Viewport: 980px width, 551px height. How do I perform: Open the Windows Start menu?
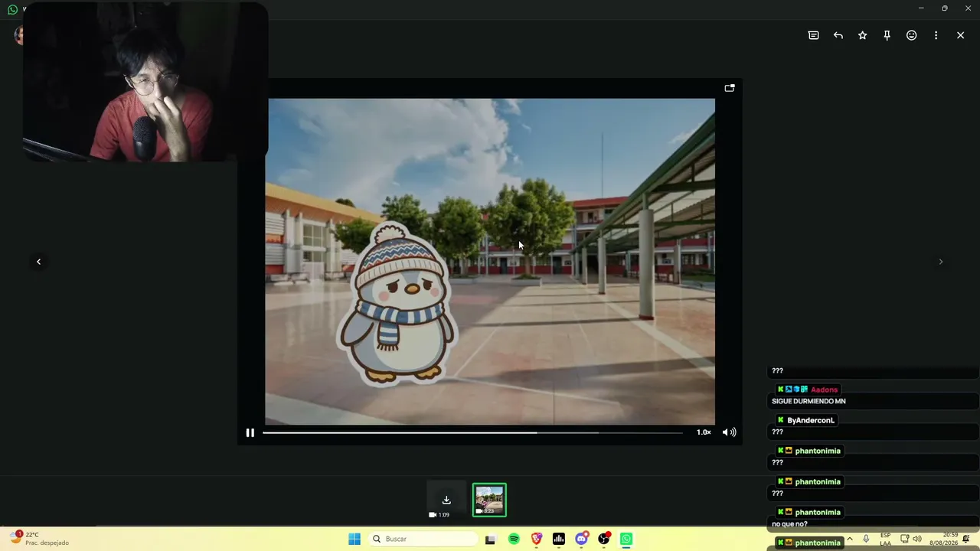coord(354,539)
